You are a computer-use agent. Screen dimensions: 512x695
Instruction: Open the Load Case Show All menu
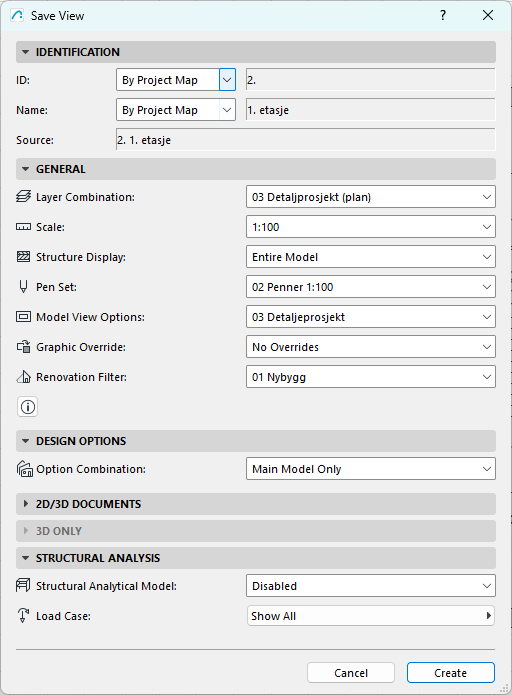click(x=371, y=616)
